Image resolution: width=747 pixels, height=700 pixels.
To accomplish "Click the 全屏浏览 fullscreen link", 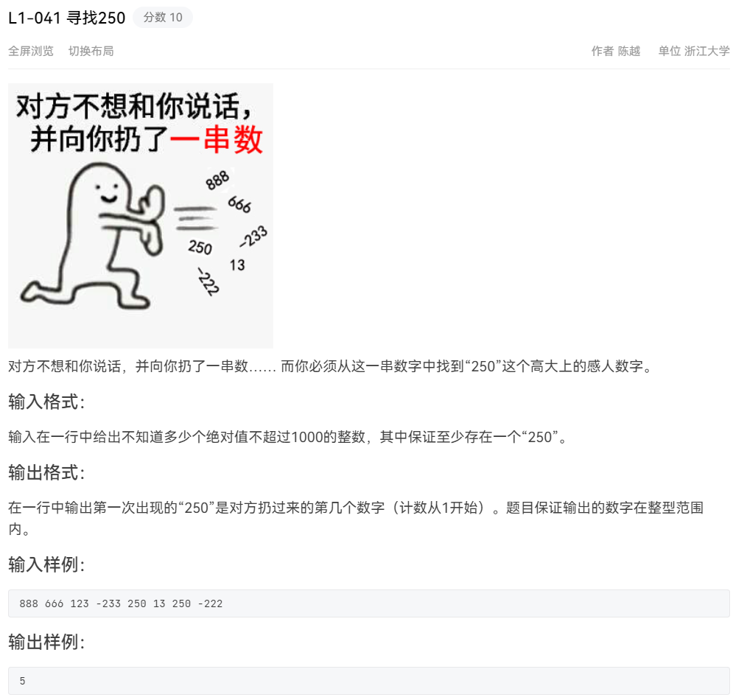I will pyautogui.click(x=31, y=51).
